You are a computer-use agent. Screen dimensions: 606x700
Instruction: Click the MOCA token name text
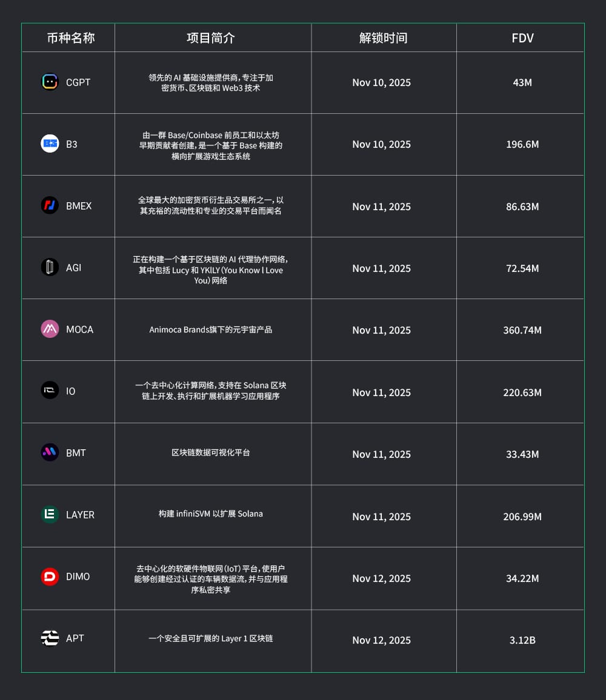(79, 329)
